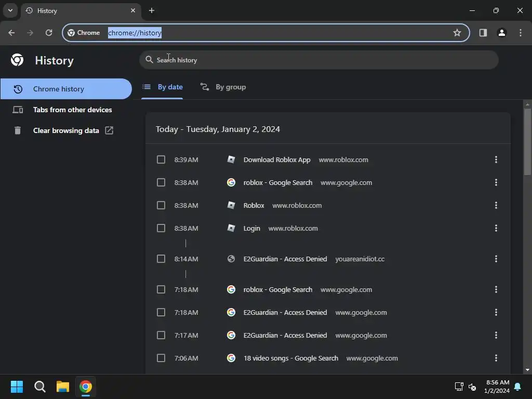Click www.roblox.com beside the Login entry

point(293,229)
